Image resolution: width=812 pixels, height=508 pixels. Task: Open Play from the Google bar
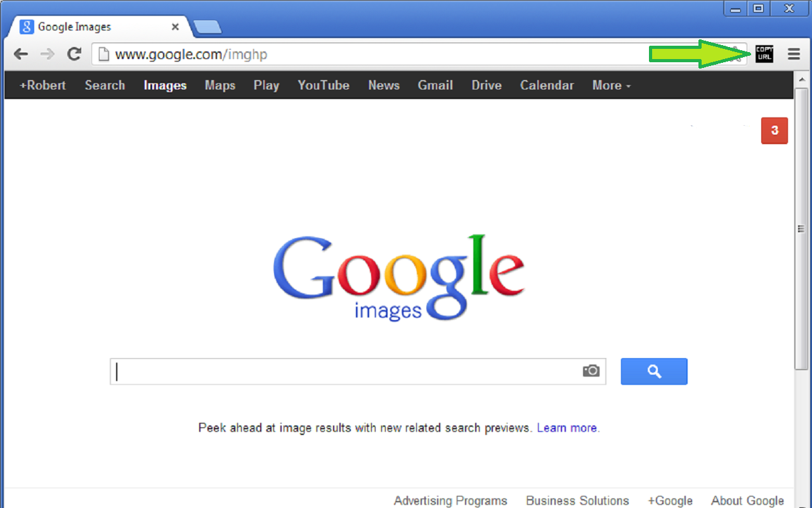(266, 85)
